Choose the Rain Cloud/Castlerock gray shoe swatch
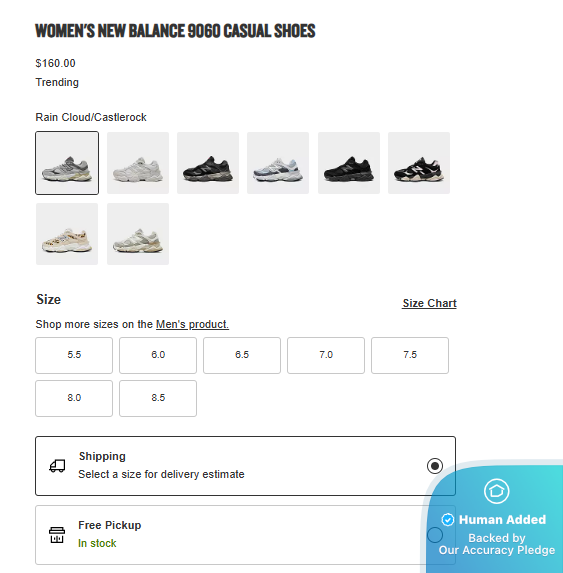The image size is (563, 573). coord(67,163)
